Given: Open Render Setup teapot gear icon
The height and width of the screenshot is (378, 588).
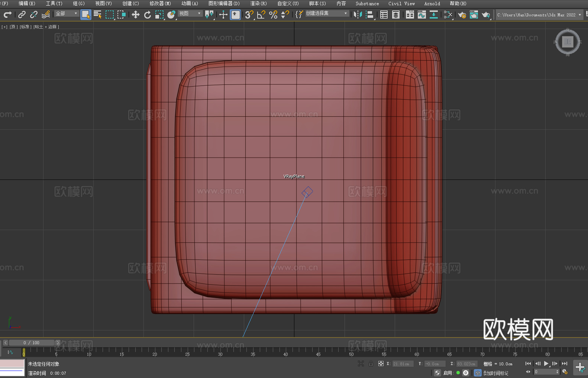Looking at the screenshot, I should click(x=462, y=14).
